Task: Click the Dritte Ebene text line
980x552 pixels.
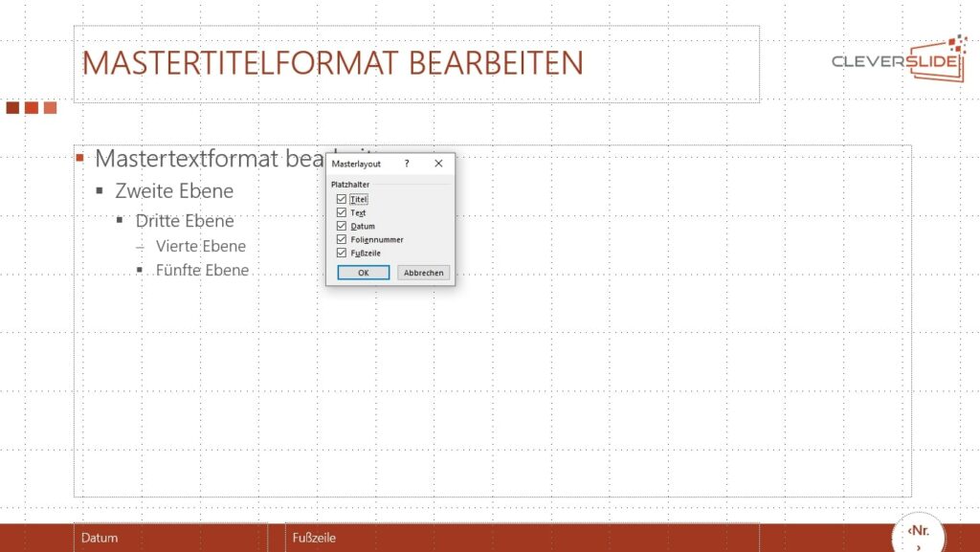Action: [184, 221]
